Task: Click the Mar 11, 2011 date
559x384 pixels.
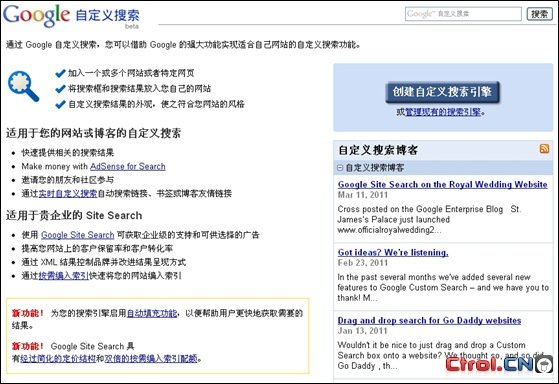Action: pyautogui.click(x=363, y=195)
